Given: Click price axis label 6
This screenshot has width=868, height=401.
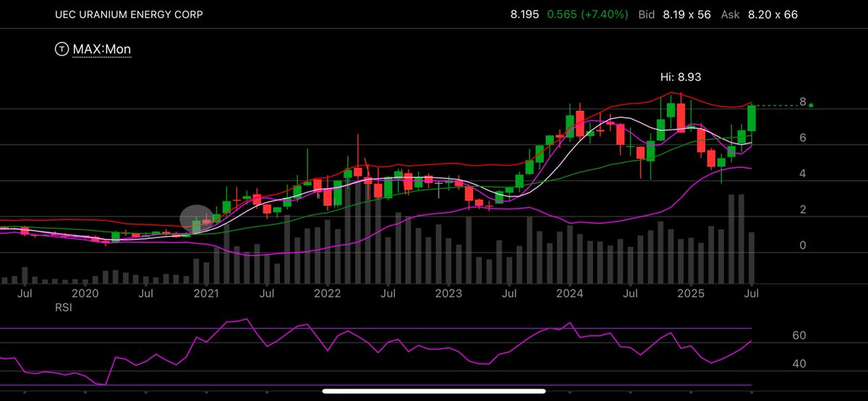Looking at the screenshot, I should coord(803,138).
